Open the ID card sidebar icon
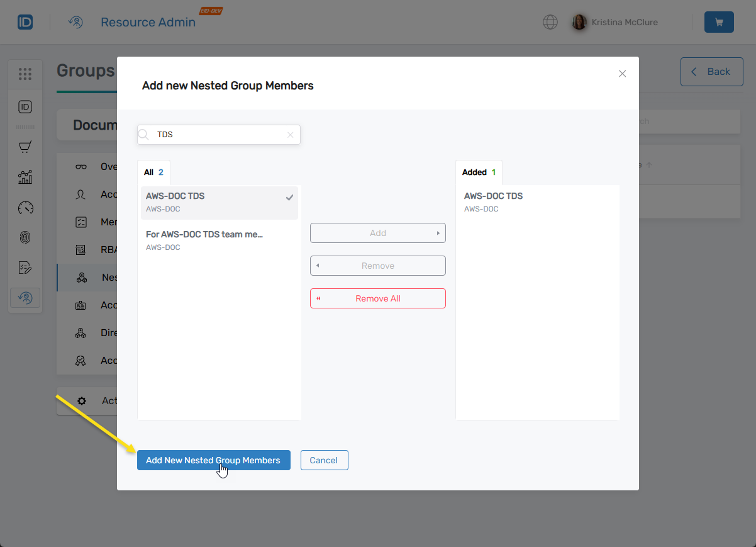The height and width of the screenshot is (547, 756). click(x=25, y=106)
